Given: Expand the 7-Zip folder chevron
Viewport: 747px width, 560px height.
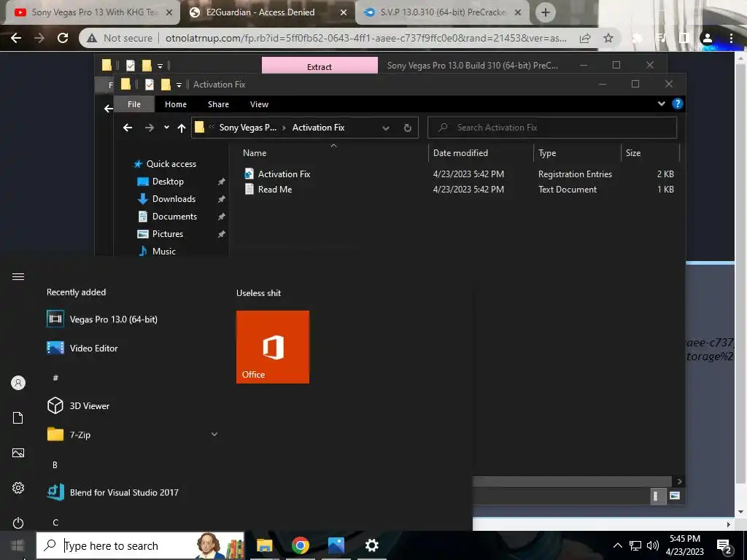Looking at the screenshot, I should tap(214, 435).
